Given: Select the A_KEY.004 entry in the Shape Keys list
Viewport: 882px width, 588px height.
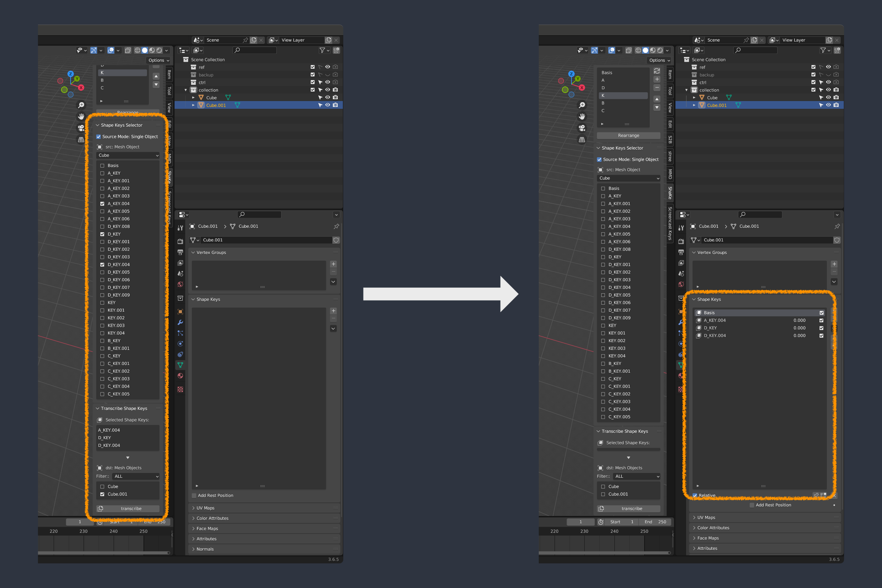Looking at the screenshot, I should [x=714, y=320].
